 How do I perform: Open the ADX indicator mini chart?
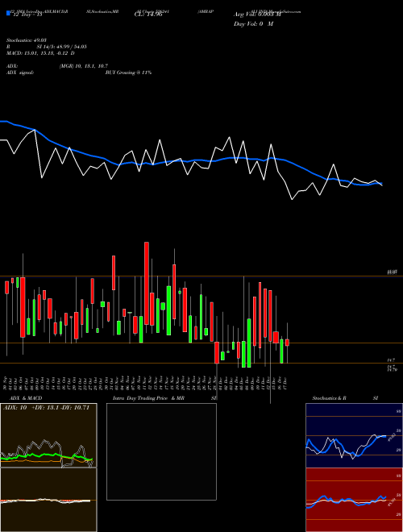click(x=48, y=435)
